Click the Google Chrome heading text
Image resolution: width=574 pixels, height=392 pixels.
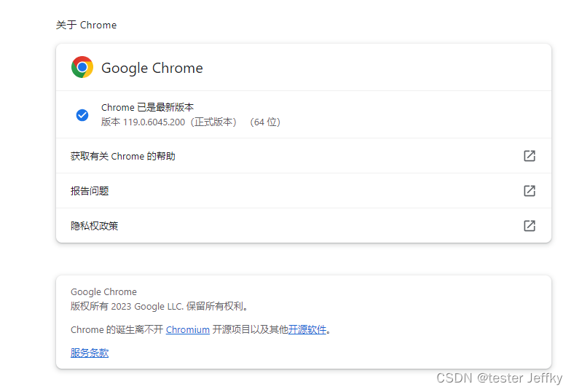(x=152, y=68)
